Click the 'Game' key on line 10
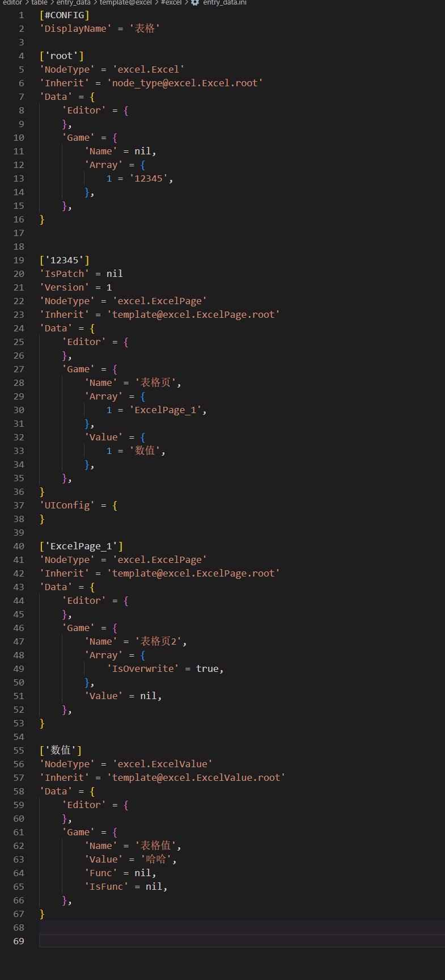Image resolution: width=445 pixels, height=980 pixels. (79, 137)
